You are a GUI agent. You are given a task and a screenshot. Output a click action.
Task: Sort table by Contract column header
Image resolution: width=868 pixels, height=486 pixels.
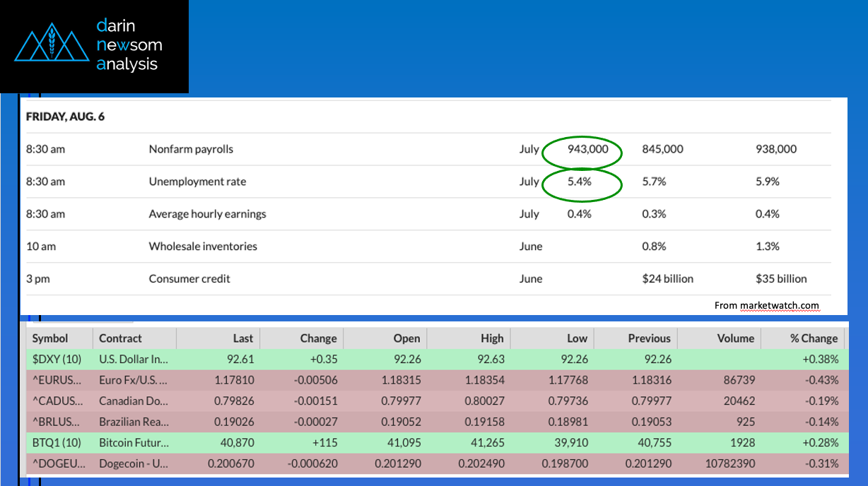click(x=120, y=338)
